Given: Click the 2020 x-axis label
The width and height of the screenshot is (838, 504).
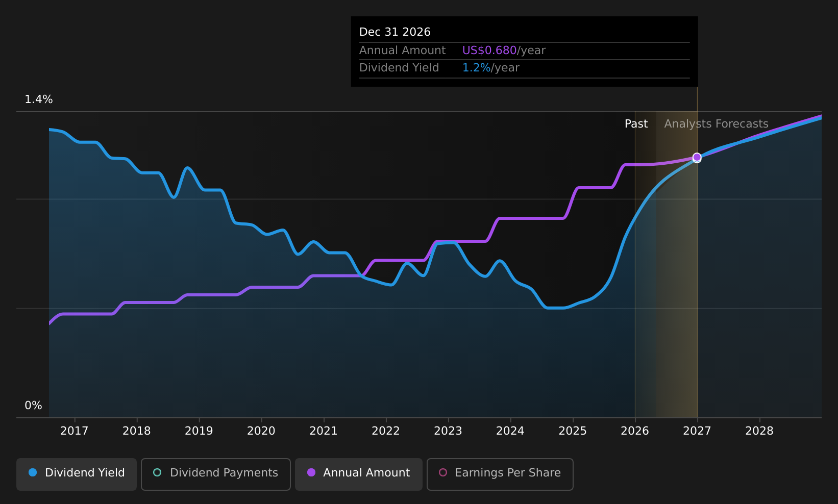Looking at the screenshot, I should (261, 431).
